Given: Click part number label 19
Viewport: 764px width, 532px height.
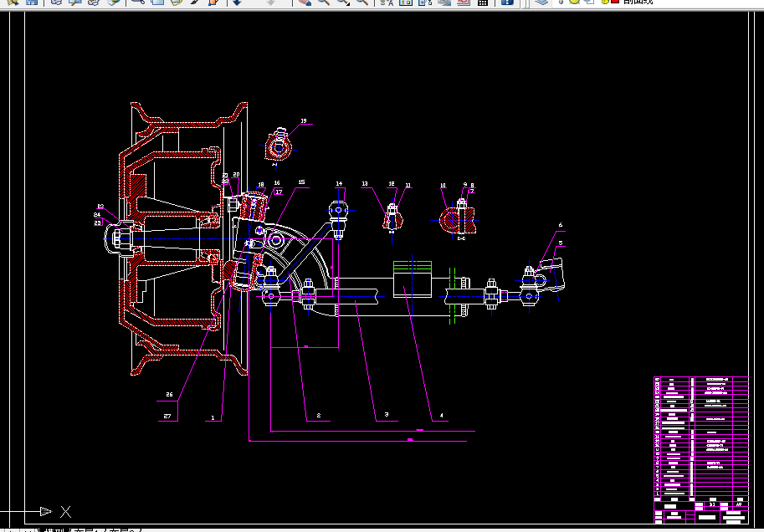Looking at the screenshot, I should pos(304,120).
